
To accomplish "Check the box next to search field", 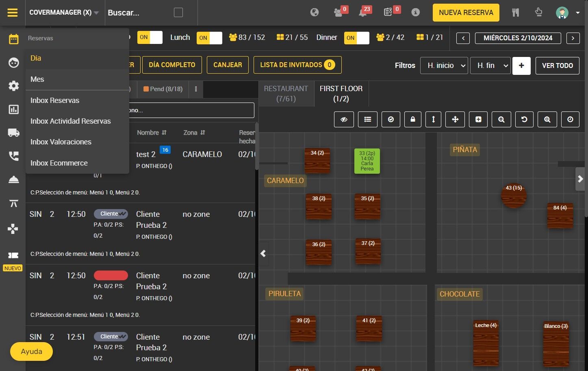I will [x=178, y=13].
